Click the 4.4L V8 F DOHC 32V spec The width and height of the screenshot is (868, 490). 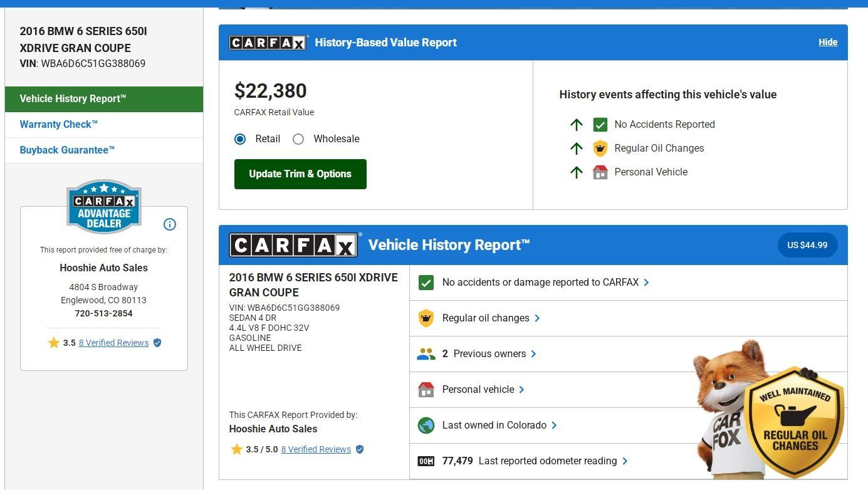(x=269, y=328)
